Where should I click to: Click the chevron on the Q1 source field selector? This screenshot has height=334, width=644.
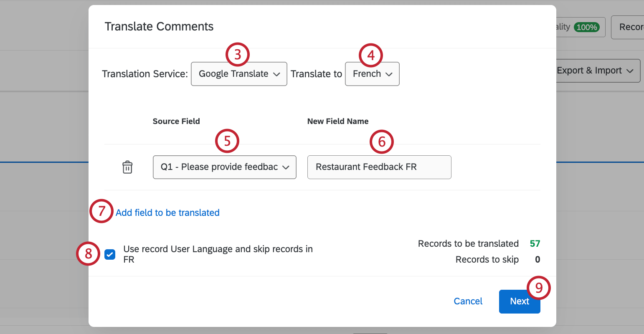[286, 167]
